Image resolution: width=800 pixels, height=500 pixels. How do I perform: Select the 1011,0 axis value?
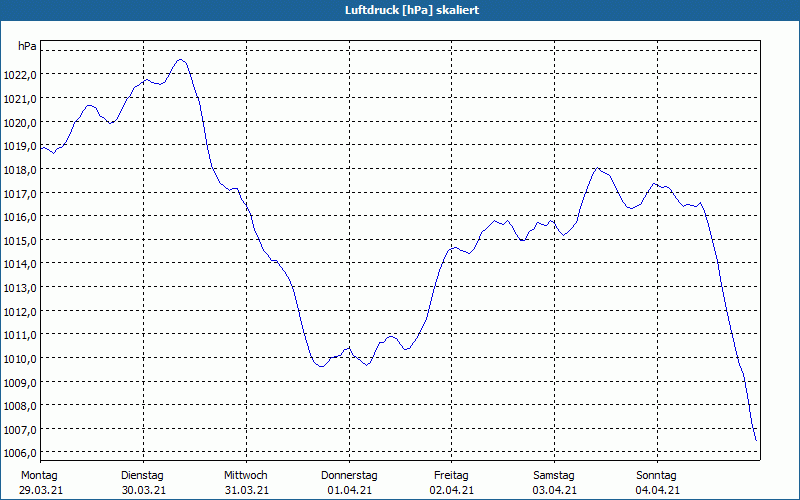[x=20, y=335]
